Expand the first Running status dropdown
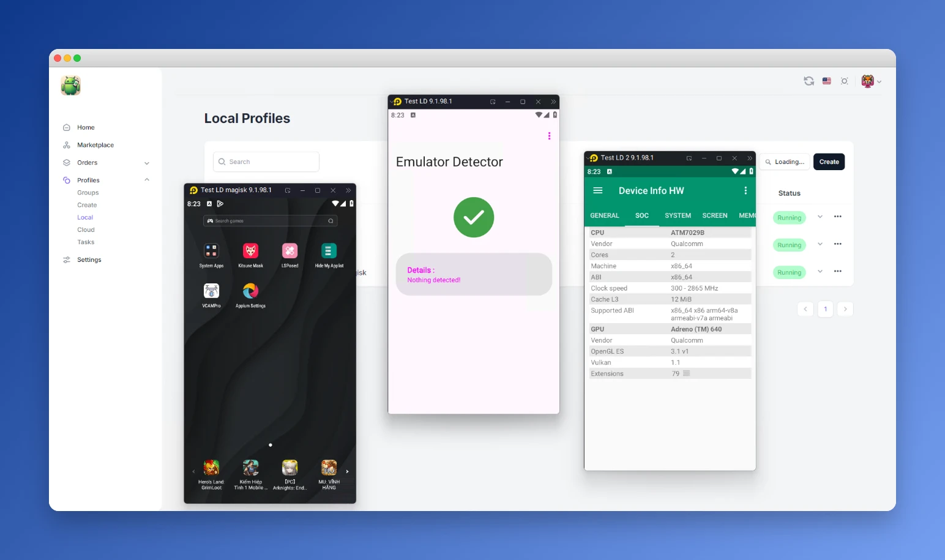Screen dimensions: 945x560 [820, 217]
